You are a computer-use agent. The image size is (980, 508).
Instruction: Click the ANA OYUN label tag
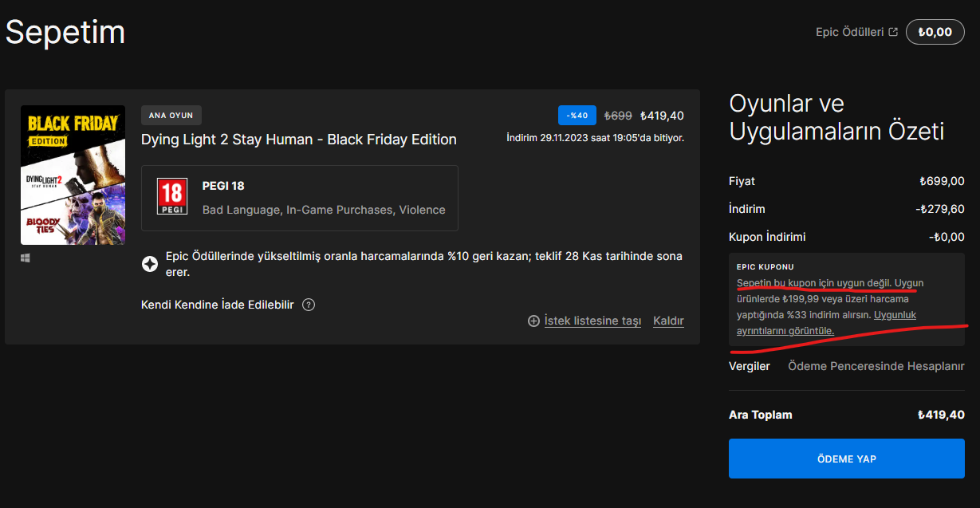click(171, 116)
